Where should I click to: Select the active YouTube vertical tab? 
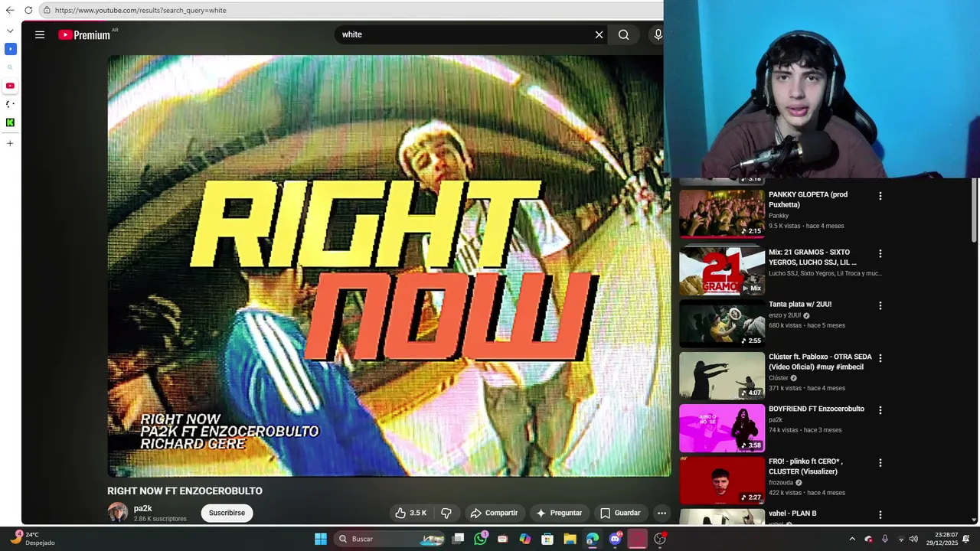pos(10,86)
